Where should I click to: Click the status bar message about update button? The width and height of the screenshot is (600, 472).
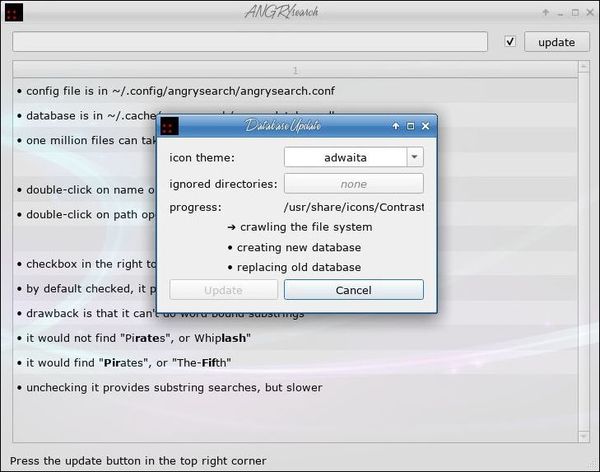coord(138,461)
